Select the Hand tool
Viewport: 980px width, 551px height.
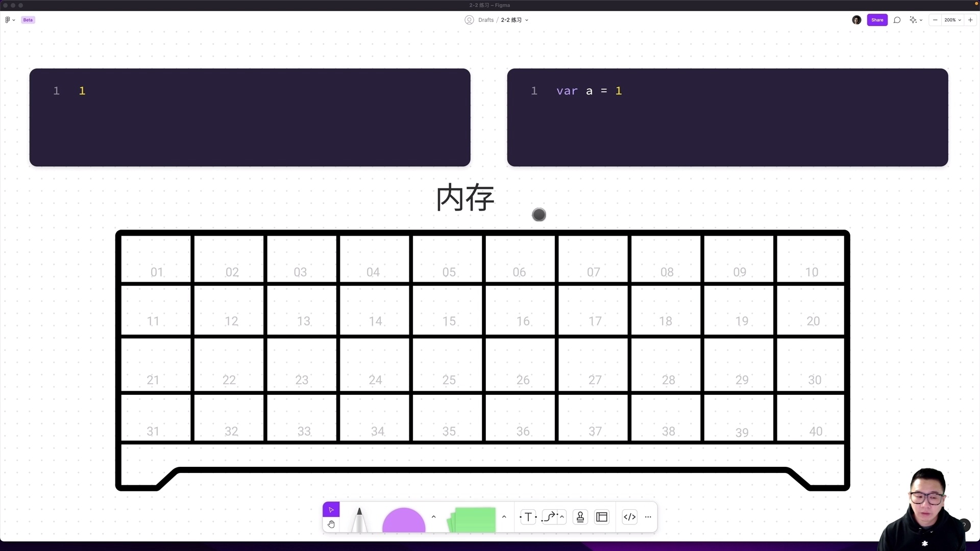click(x=331, y=524)
